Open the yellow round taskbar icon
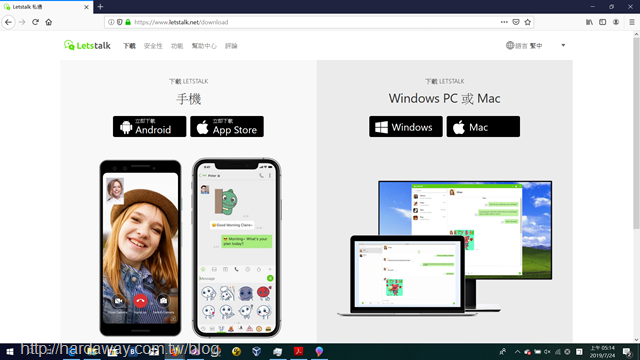The image size is (640, 360). [236, 351]
